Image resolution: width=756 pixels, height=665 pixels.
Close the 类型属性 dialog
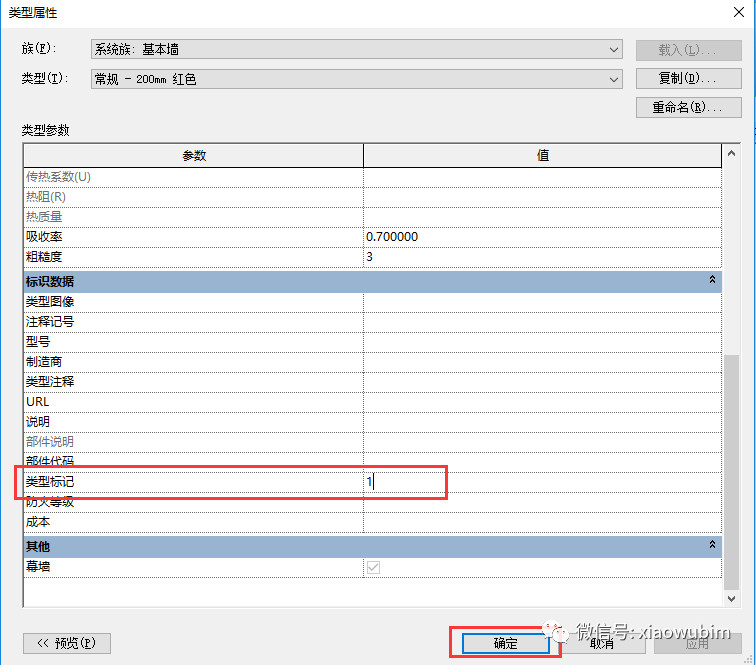(739, 13)
